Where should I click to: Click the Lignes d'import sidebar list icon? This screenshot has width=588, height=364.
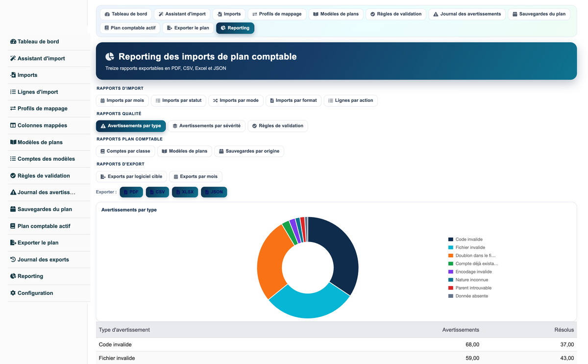[x=13, y=92]
